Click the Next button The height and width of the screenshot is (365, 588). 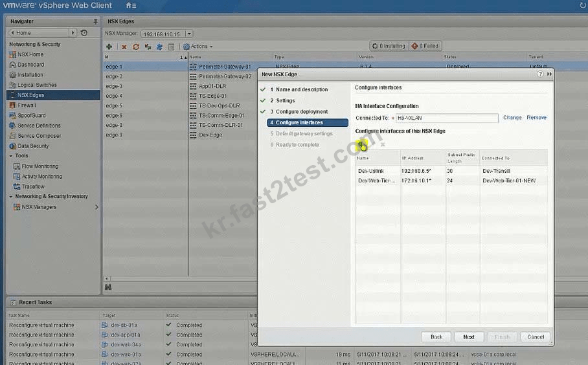coord(469,337)
